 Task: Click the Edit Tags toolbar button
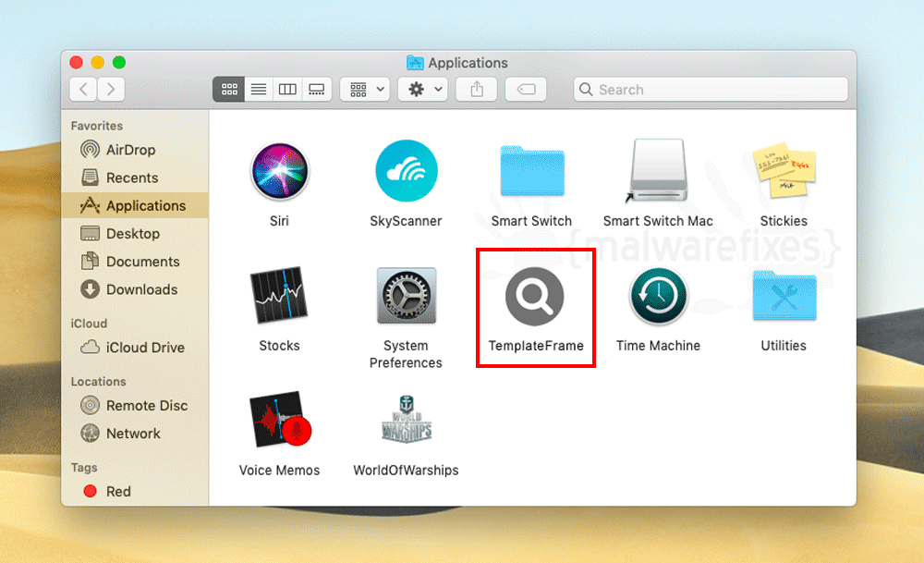[x=526, y=90]
